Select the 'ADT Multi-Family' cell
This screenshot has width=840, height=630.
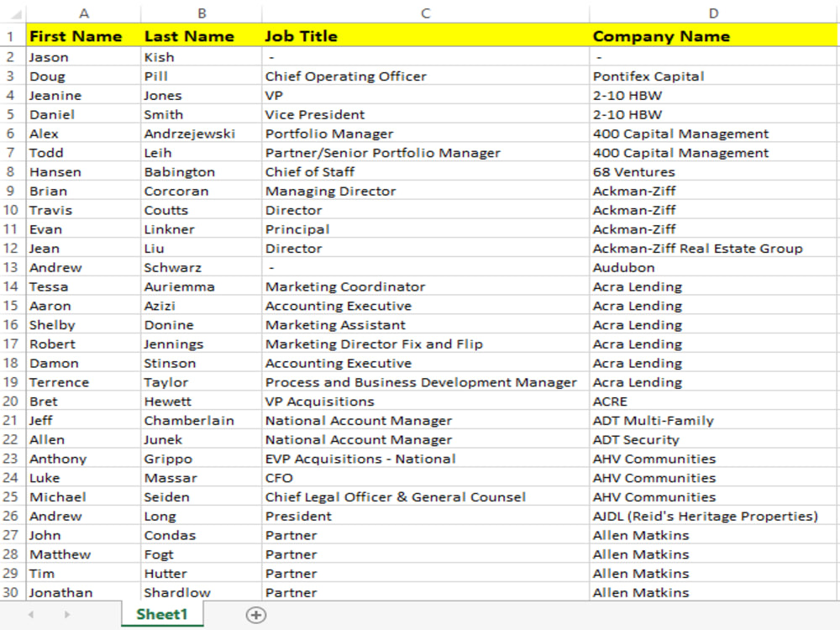click(x=713, y=420)
